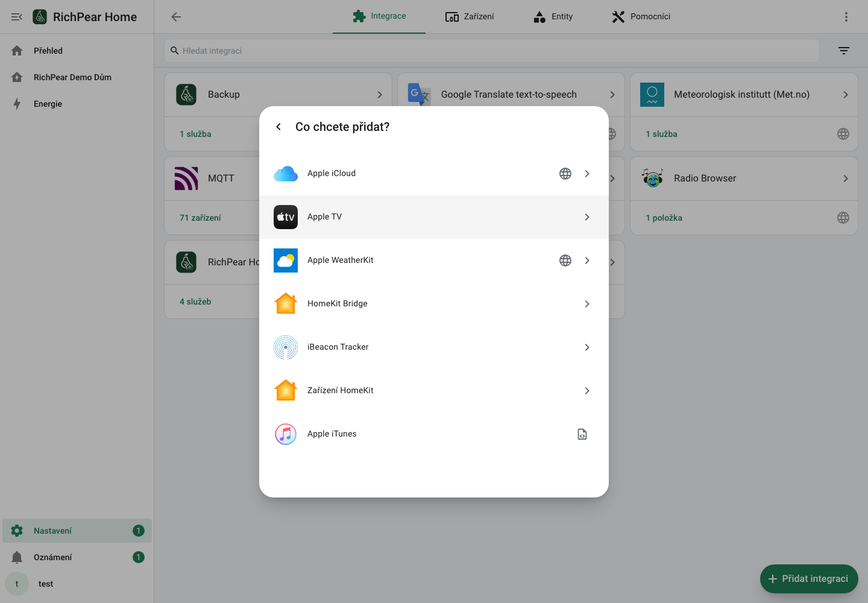The height and width of the screenshot is (603, 868).
Task: Open Energie in the sidebar
Action: point(77,104)
